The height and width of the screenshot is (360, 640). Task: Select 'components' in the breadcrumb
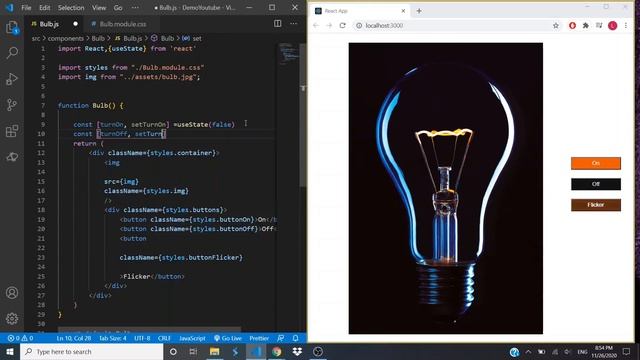click(x=66, y=38)
